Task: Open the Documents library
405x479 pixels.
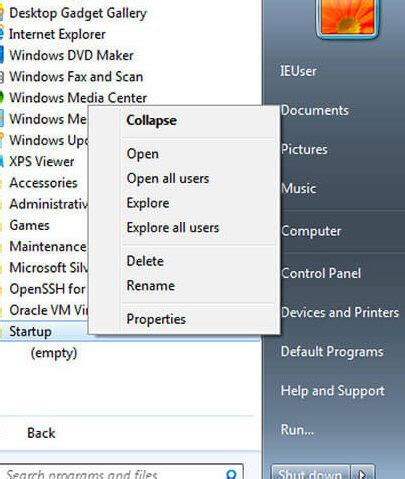Action: (315, 110)
